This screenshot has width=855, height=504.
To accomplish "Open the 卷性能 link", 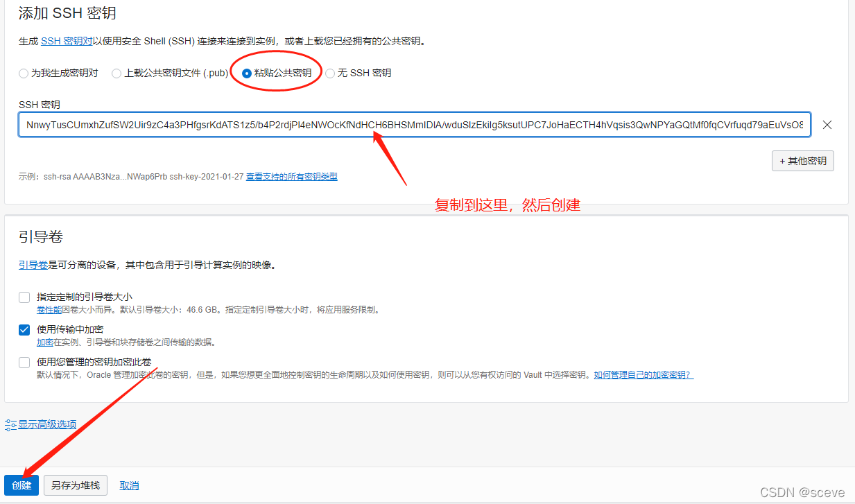I will 49,310.
